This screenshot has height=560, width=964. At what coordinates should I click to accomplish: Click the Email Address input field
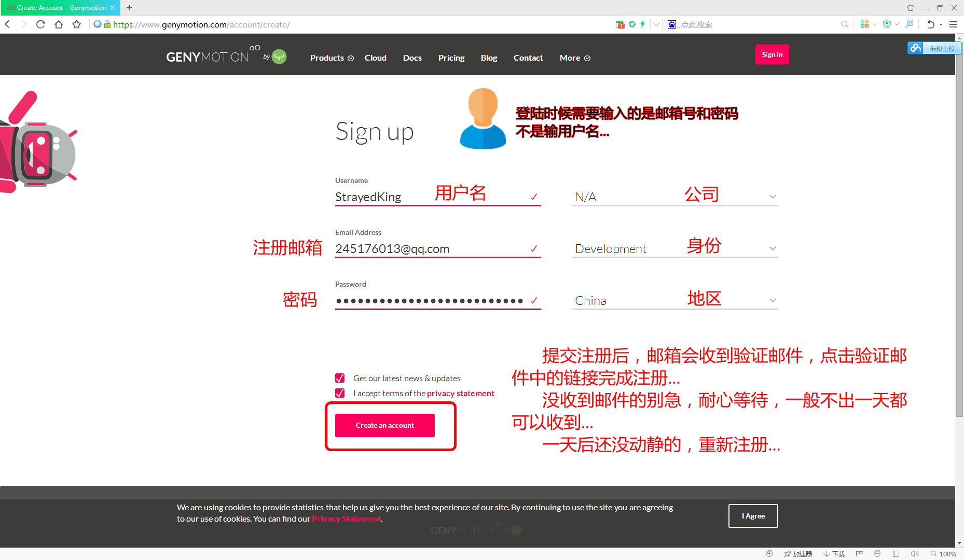tap(438, 249)
